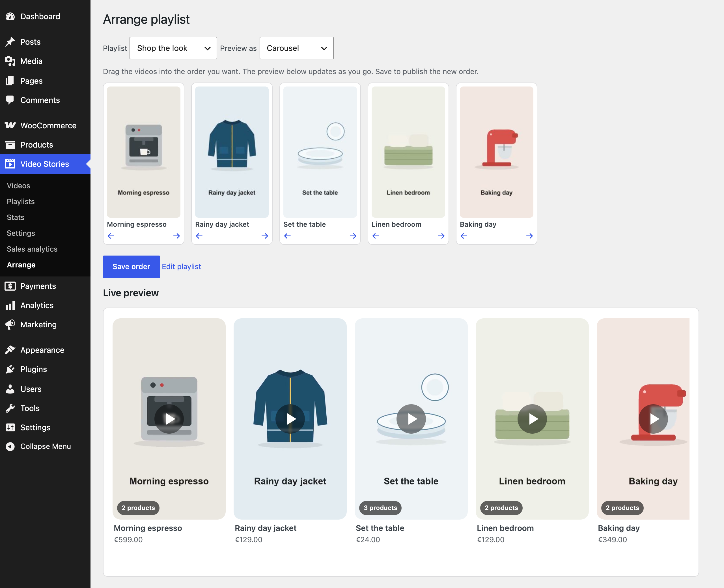
Task: Move Rainy day jacket right with arrow
Action: pyautogui.click(x=265, y=236)
